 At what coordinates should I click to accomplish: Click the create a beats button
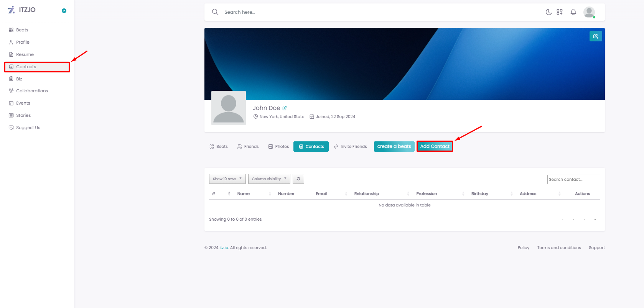point(394,146)
